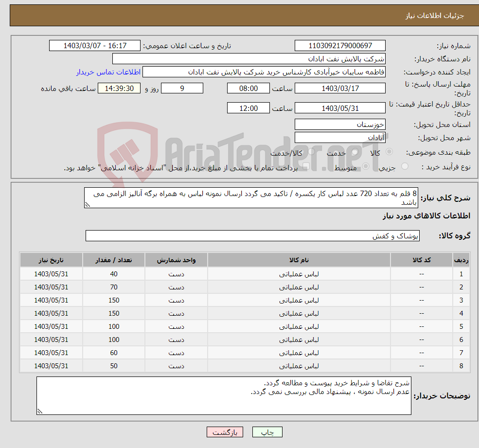Screen dimensions: 479x448
Task: Click the نام کالا column header
Action: point(299,260)
